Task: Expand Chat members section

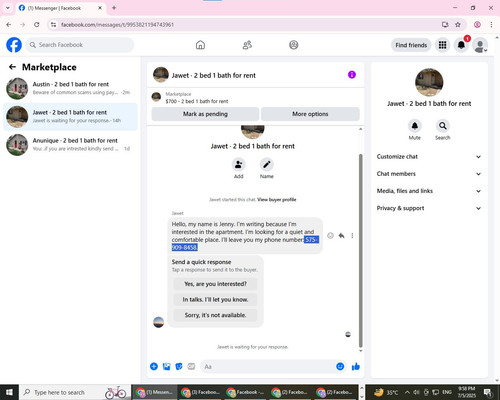Action: [429, 174]
